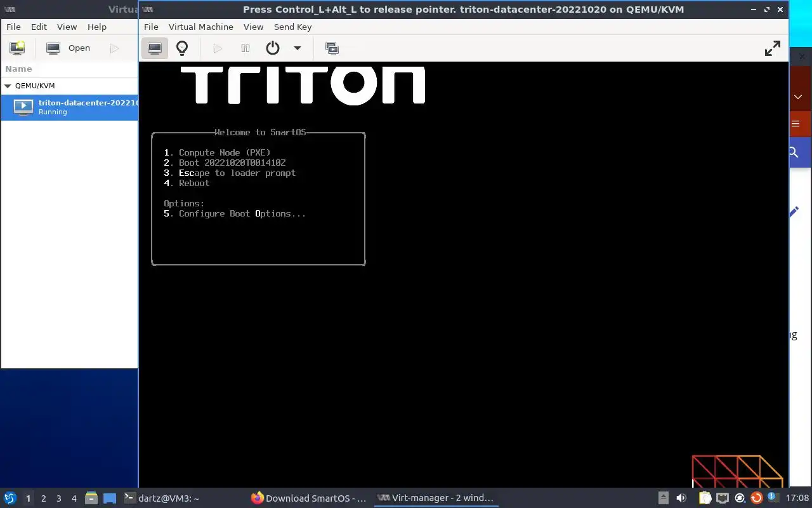Click the manager's greyed run arrow
This screenshot has width=812, height=508.
114,48
